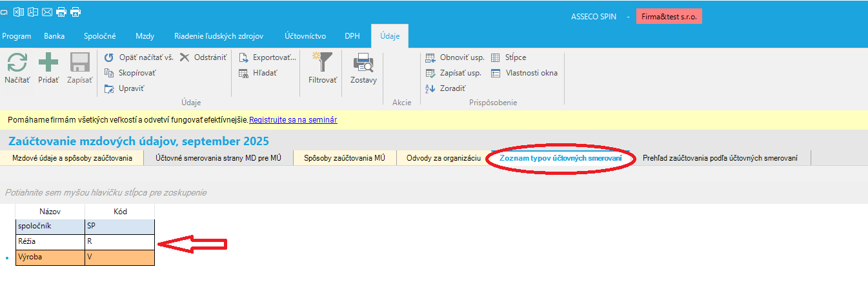Open the Filtrovať funnel filter
Viewport: 868px width, 291px height.
[x=323, y=68]
